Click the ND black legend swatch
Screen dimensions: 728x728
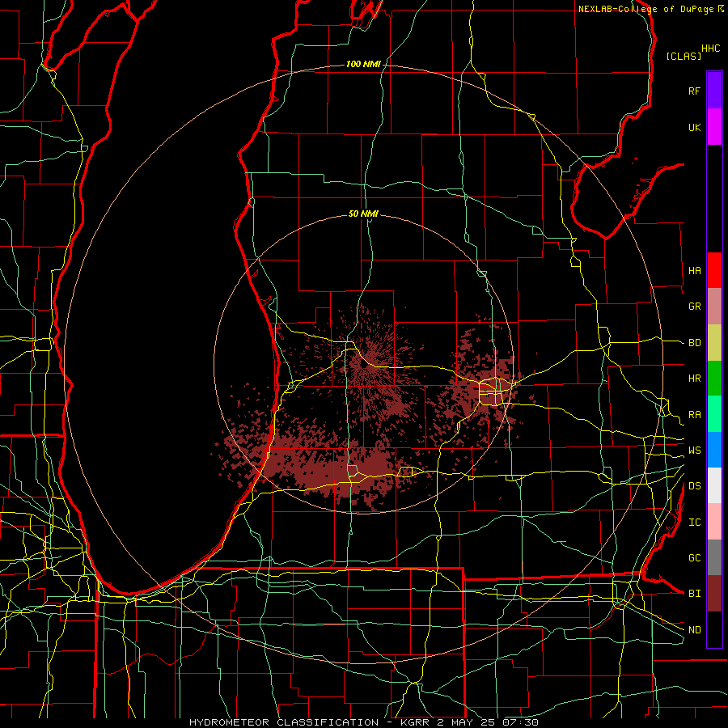(x=714, y=629)
